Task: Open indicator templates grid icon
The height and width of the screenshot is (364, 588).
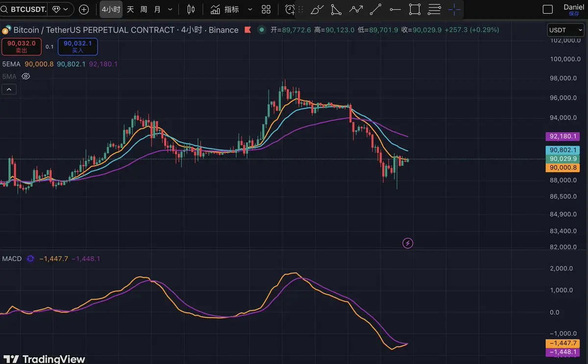Action: point(266,9)
